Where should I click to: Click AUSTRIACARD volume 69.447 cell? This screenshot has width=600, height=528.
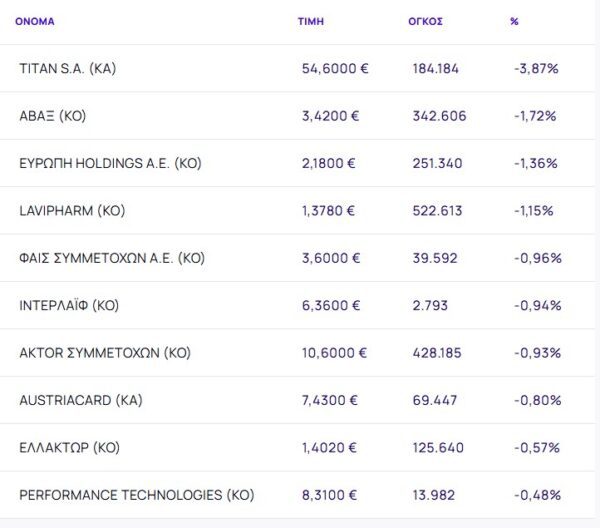[x=435, y=400]
